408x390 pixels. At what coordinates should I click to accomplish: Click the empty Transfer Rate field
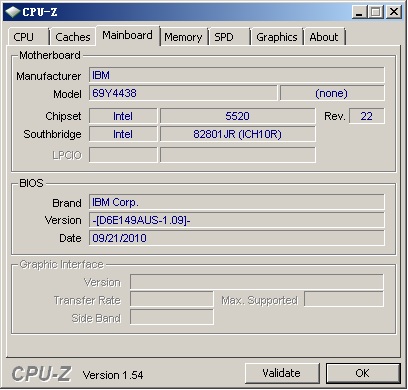tap(172, 299)
